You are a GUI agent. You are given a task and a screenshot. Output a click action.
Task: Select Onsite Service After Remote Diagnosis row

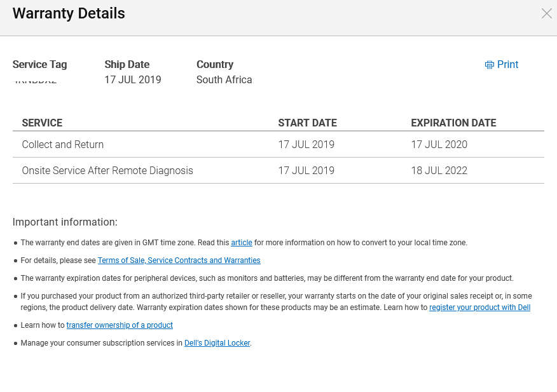(107, 171)
